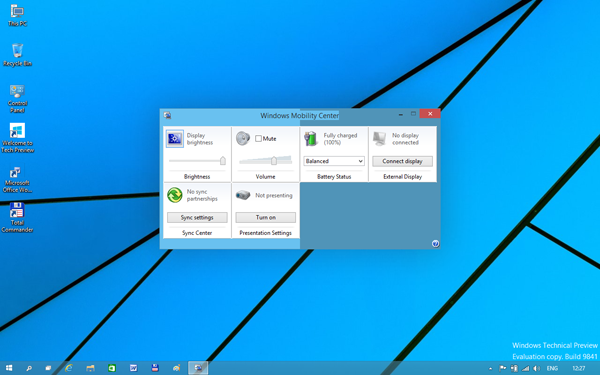This screenshot has width=600, height=375.
Task: Click the monitor icon in External Display
Action: [380, 139]
